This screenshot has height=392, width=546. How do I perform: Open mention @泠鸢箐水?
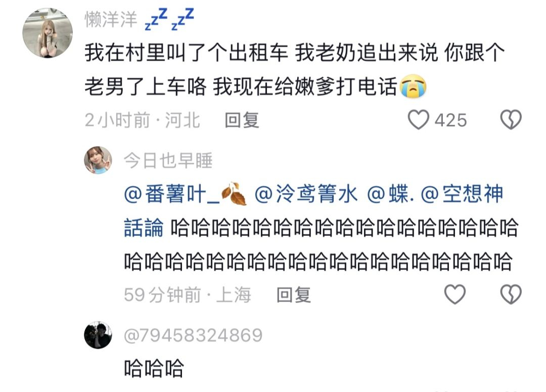(306, 194)
